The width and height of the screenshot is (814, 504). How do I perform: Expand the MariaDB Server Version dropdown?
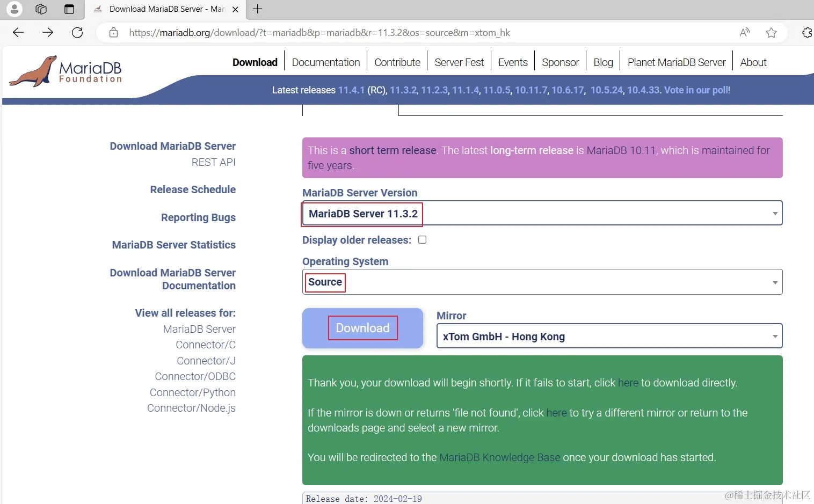click(x=542, y=213)
